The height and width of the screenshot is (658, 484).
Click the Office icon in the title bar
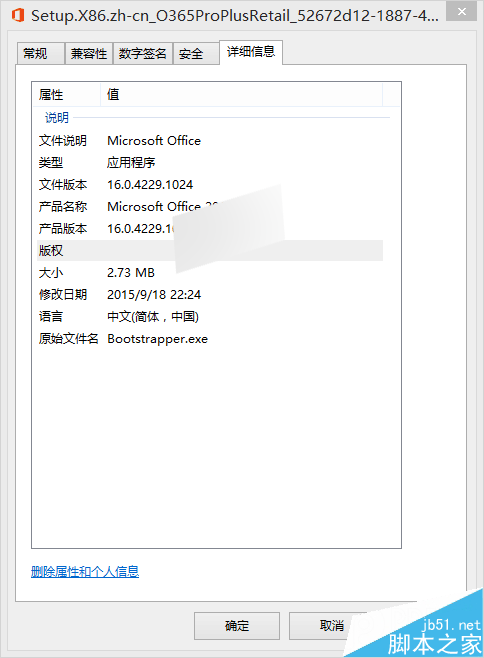pos(18,16)
